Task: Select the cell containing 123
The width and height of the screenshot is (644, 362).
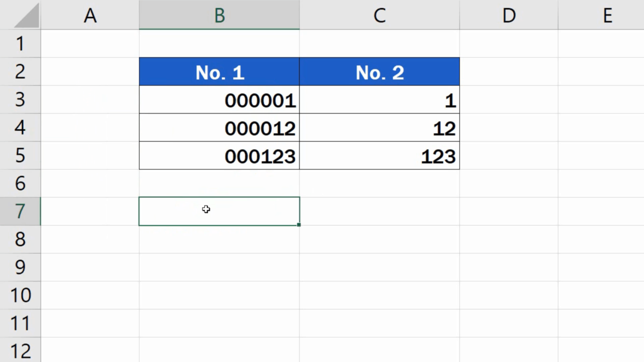Action: (x=379, y=155)
